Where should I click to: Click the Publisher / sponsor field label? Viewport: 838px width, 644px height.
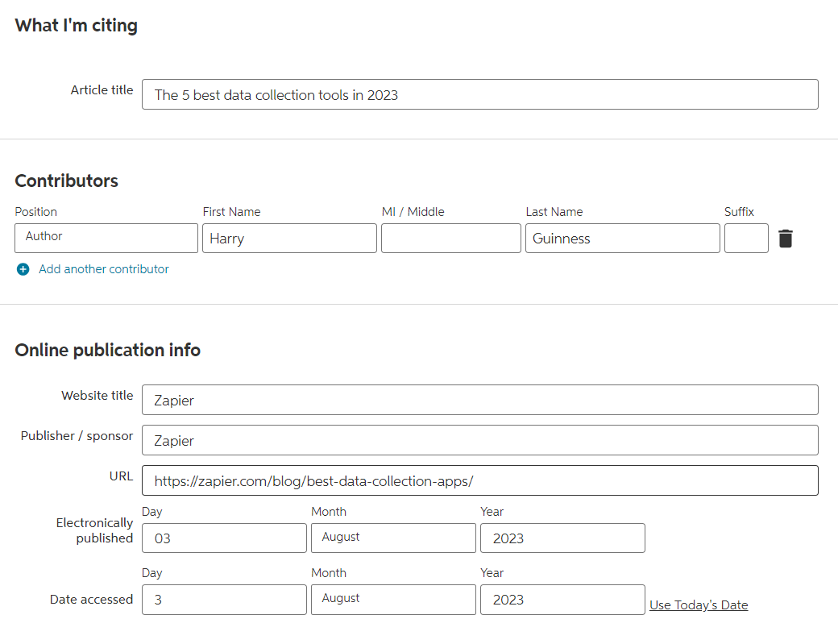(x=77, y=436)
